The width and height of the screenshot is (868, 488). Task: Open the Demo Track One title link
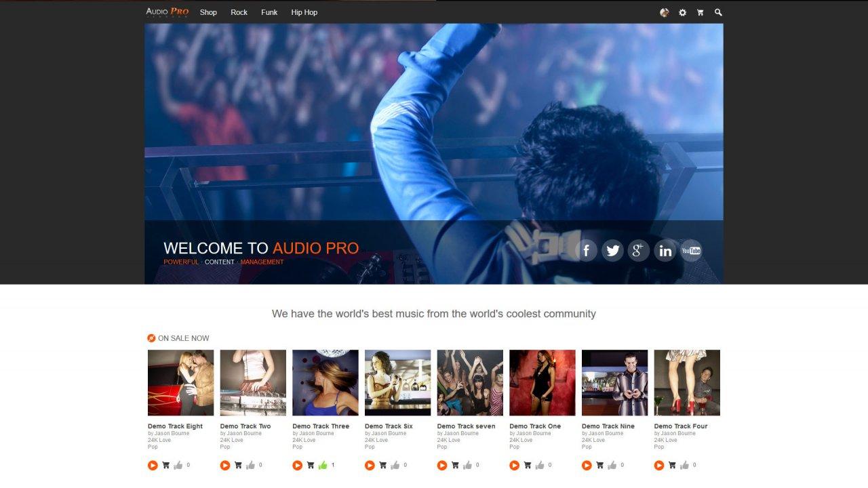535,426
